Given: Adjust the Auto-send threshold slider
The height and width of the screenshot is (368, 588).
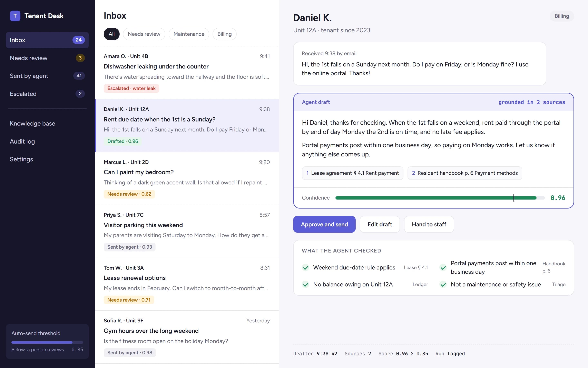Looking at the screenshot, I should (x=47, y=342).
